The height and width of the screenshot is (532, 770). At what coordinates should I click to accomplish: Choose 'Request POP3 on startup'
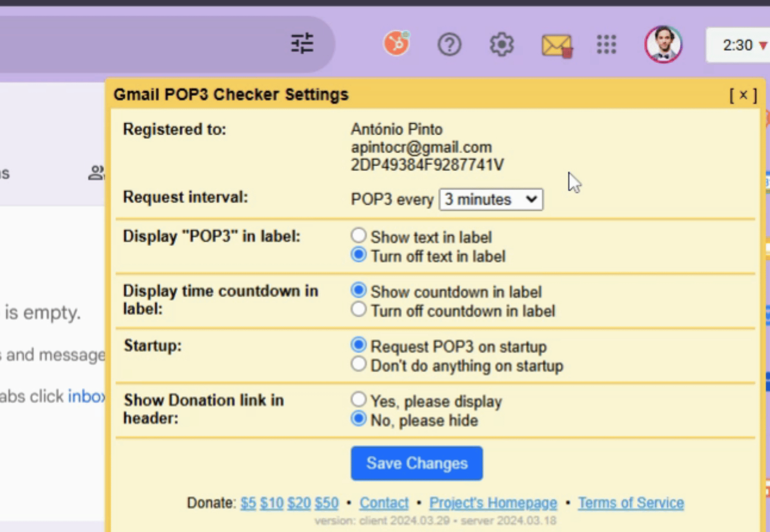tap(358, 345)
